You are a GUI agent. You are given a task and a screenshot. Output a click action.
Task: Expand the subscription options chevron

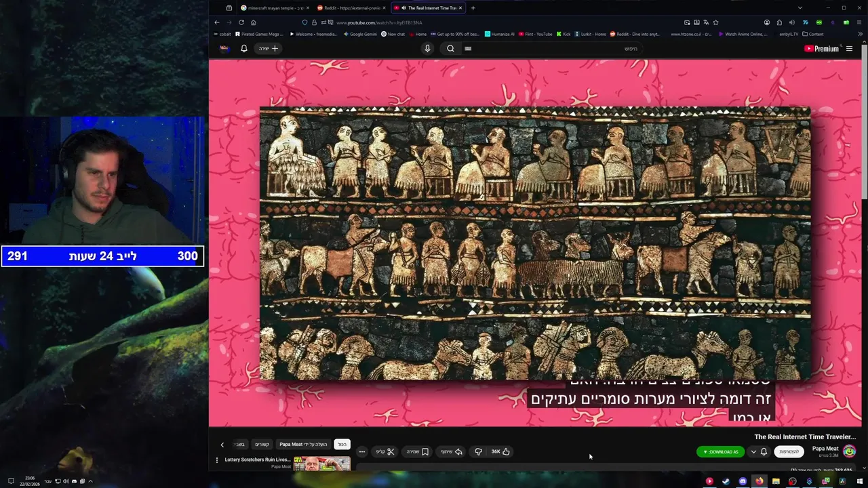click(x=753, y=451)
